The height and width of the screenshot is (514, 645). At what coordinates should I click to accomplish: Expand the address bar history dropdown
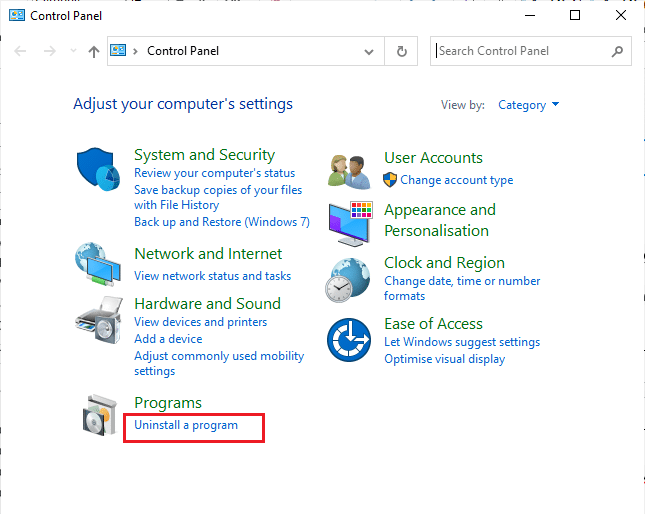click(x=369, y=51)
